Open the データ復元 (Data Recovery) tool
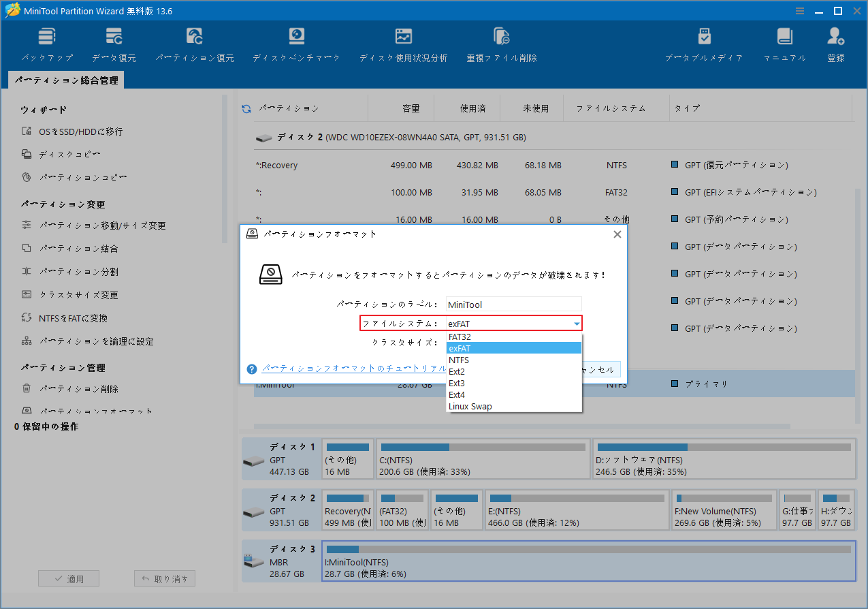 click(113, 43)
